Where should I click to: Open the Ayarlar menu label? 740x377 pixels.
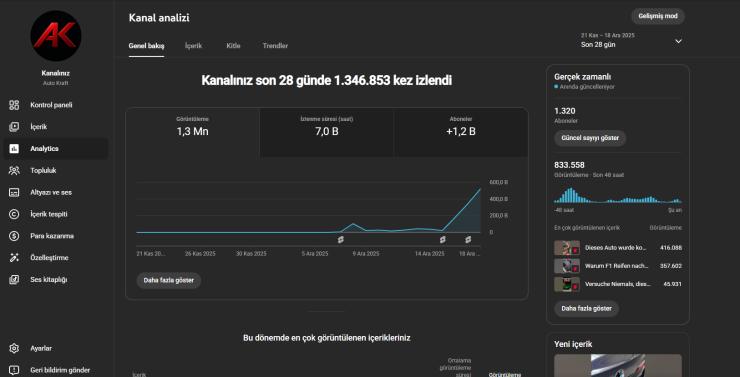41,349
